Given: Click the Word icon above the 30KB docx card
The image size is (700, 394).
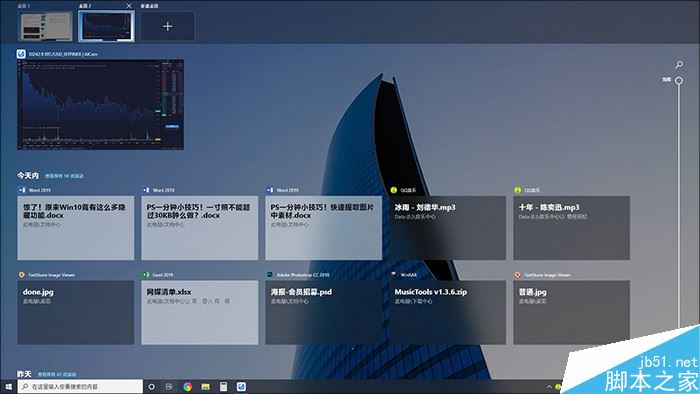Looking at the screenshot, I should point(146,190).
